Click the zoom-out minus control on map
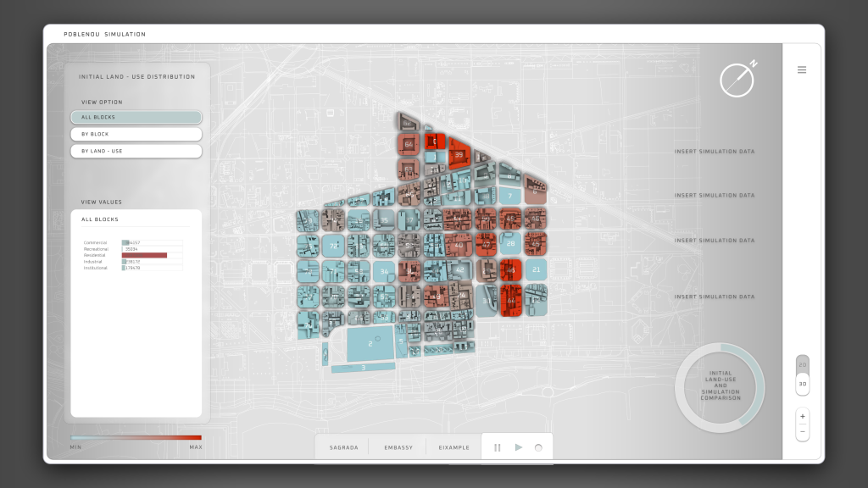The image size is (868, 488). coord(802,433)
